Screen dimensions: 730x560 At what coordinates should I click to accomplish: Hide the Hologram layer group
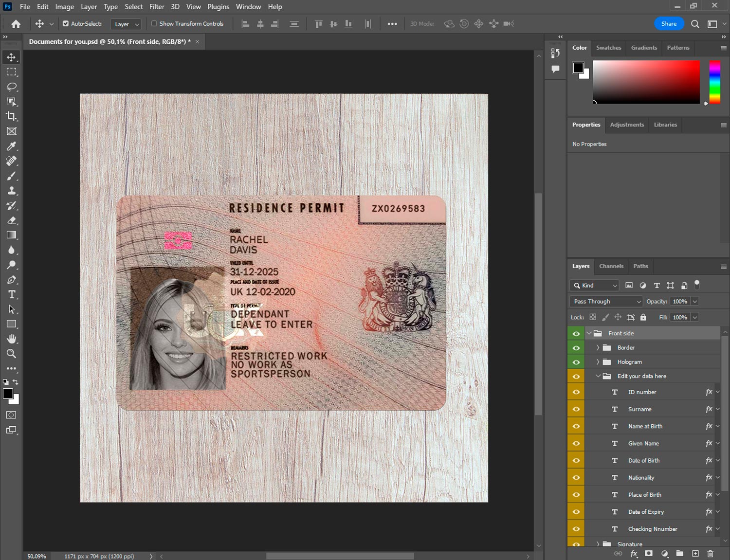576,361
